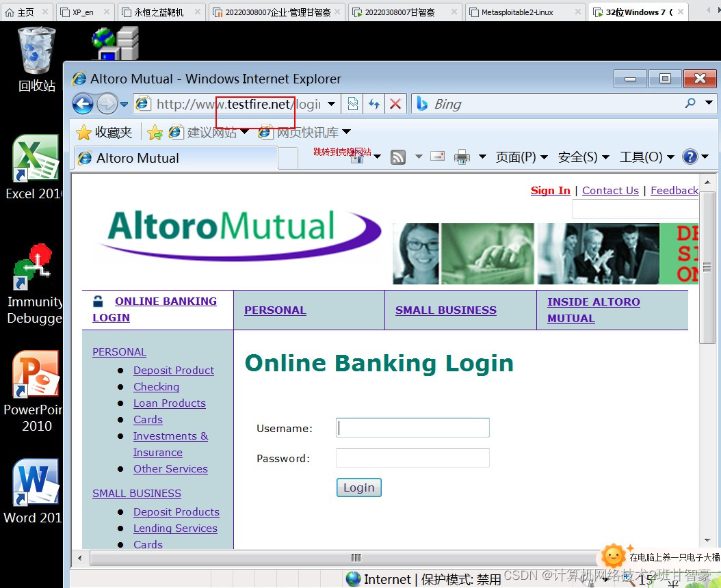721x588 pixels.
Task: Open the 安全(S) menu
Action: (584, 157)
